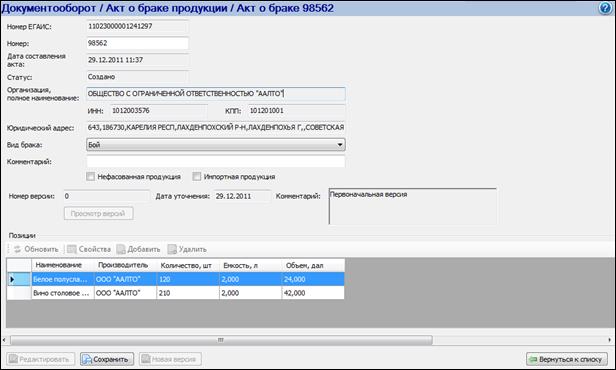Click the horizontal scrollbar thumb

tap(221, 340)
